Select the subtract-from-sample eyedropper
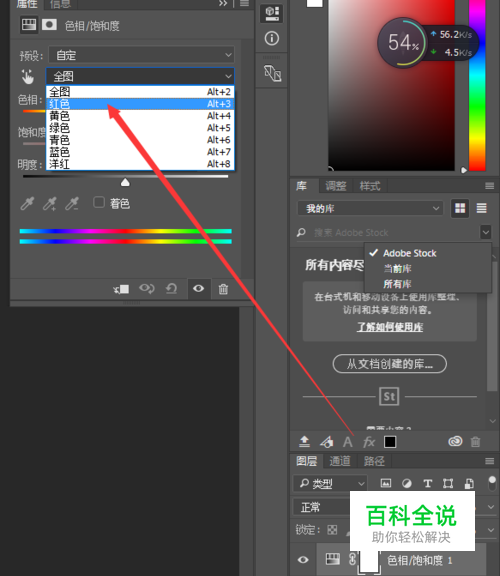 pyautogui.click(x=72, y=204)
